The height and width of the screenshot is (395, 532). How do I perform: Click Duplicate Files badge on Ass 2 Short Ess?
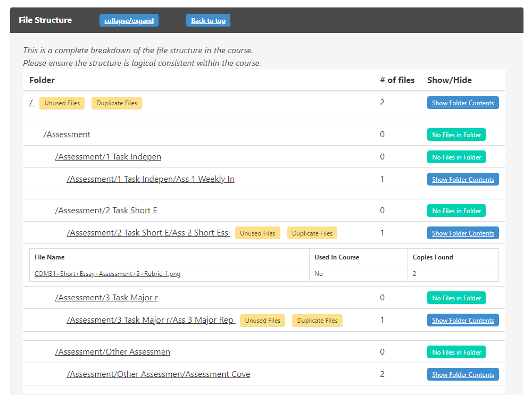312,233
